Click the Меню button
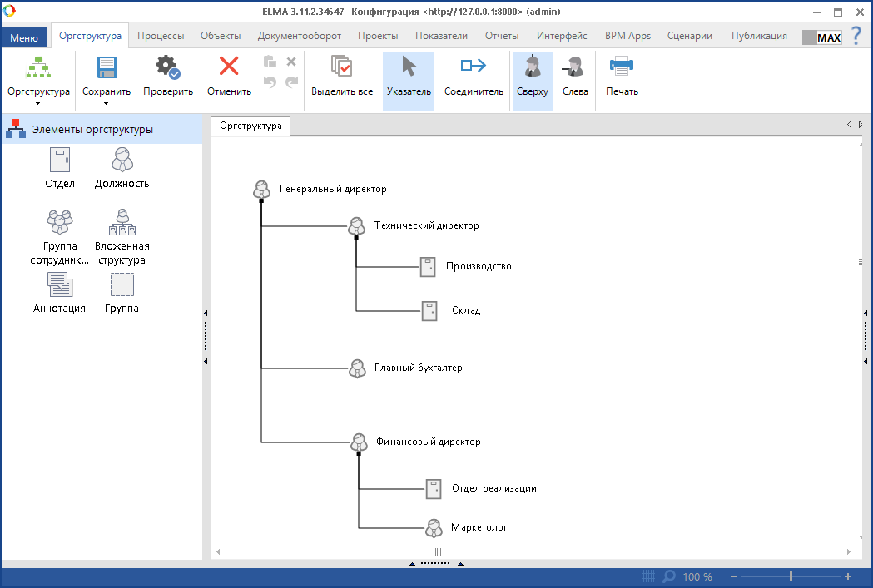The width and height of the screenshot is (873, 588). coord(24,37)
